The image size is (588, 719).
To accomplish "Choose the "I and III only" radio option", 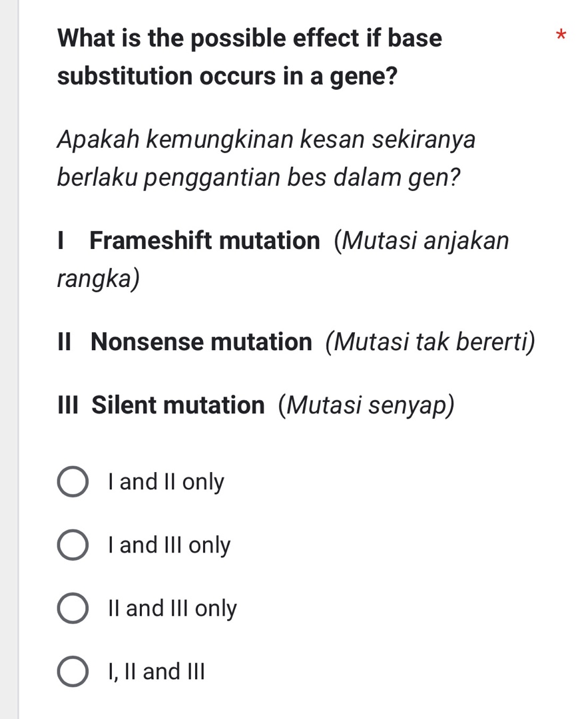I will tap(73, 545).
